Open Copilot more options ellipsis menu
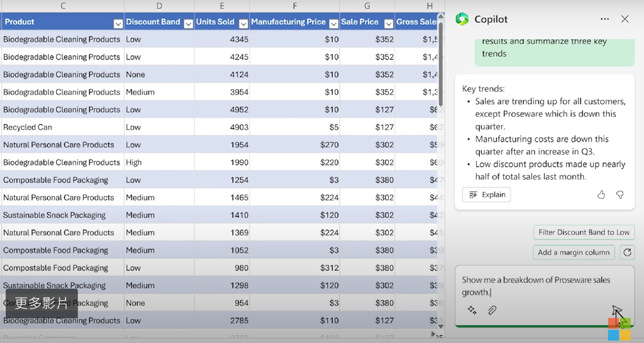 pos(604,19)
